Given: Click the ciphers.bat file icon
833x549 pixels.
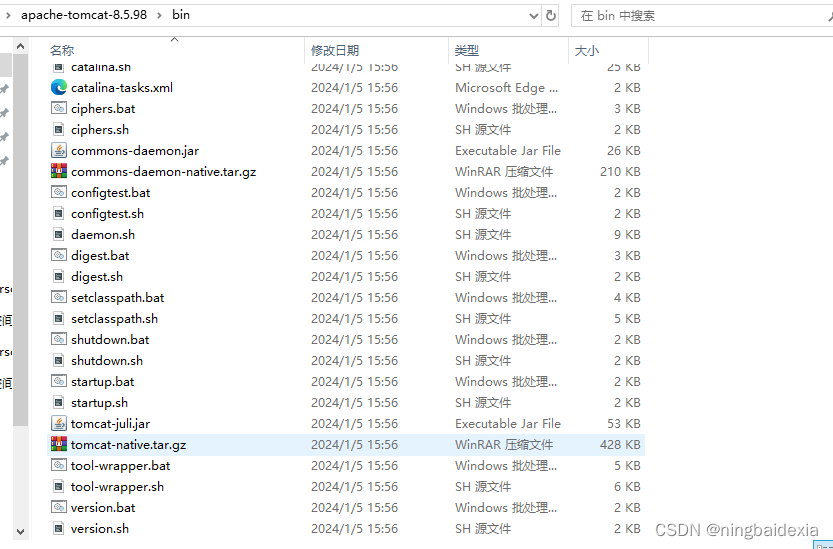Looking at the screenshot, I should pyautogui.click(x=58, y=108).
